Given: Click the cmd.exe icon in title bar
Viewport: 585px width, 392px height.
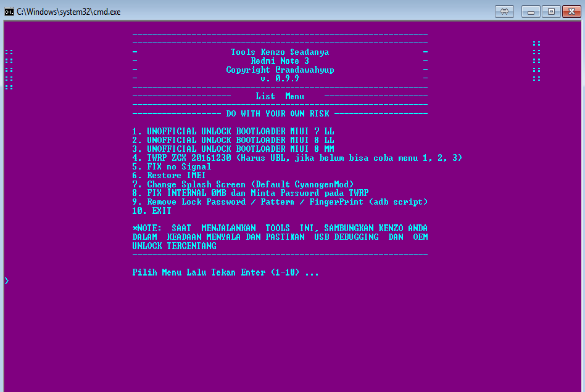Looking at the screenshot, I should pyautogui.click(x=9, y=12).
